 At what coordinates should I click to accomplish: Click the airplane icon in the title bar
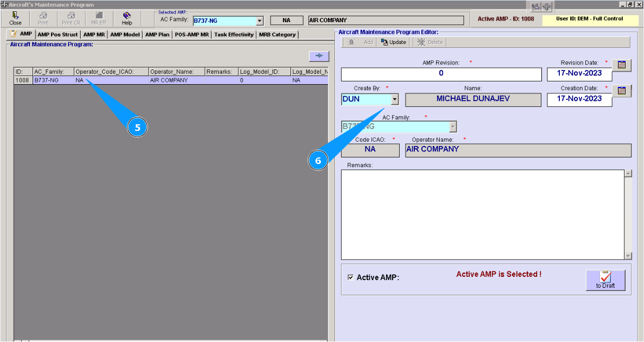point(547,7)
